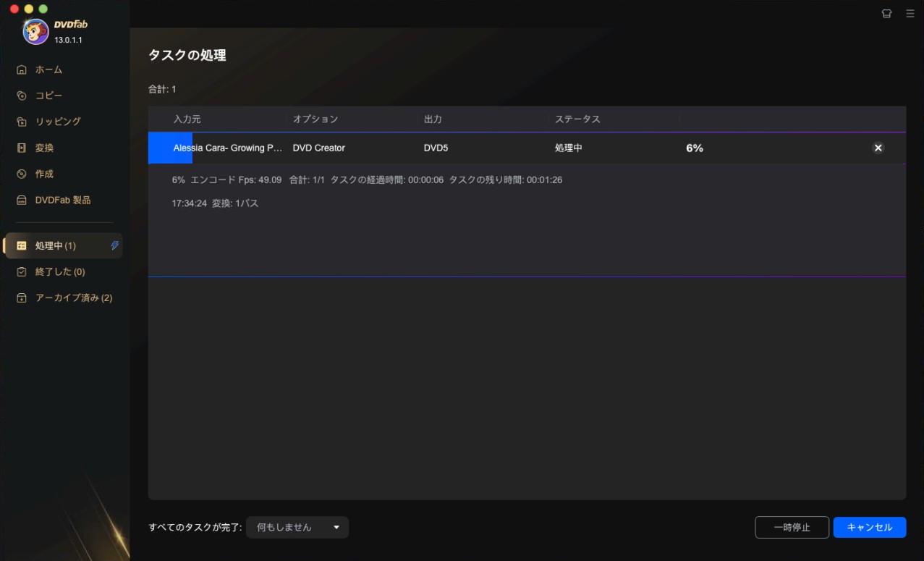The width and height of the screenshot is (924, 561).
Task: Click the DVDFab monkey logo
Action: pos(36,31)
